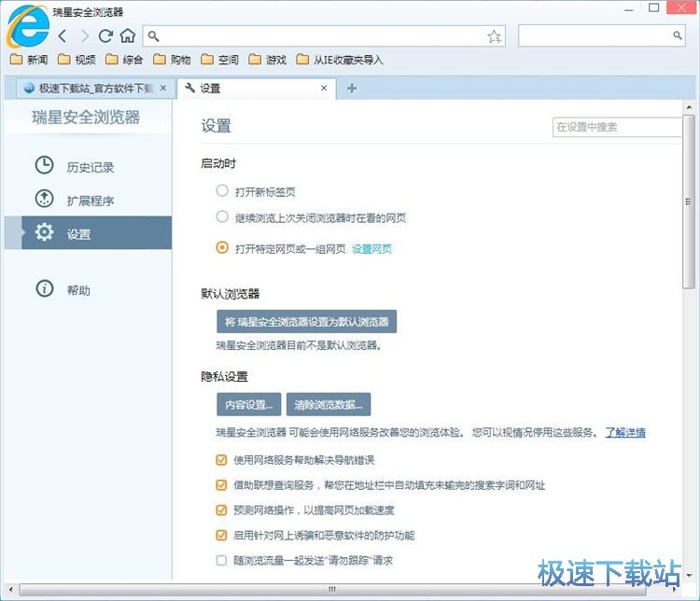Click the scrollbar up arrow
The width and height of the screenshot is (700, 601).
(689, 107)
